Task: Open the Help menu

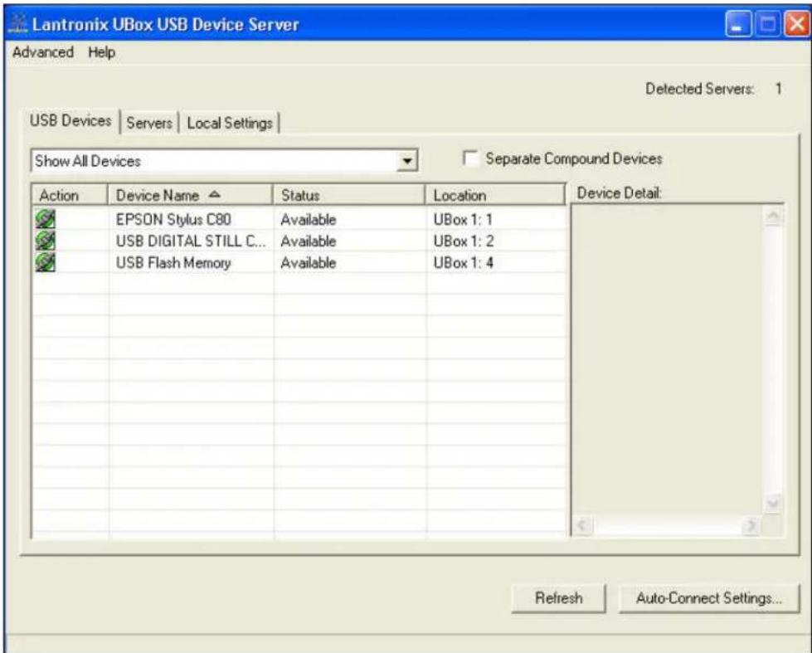Action: [x=101, y=52]
